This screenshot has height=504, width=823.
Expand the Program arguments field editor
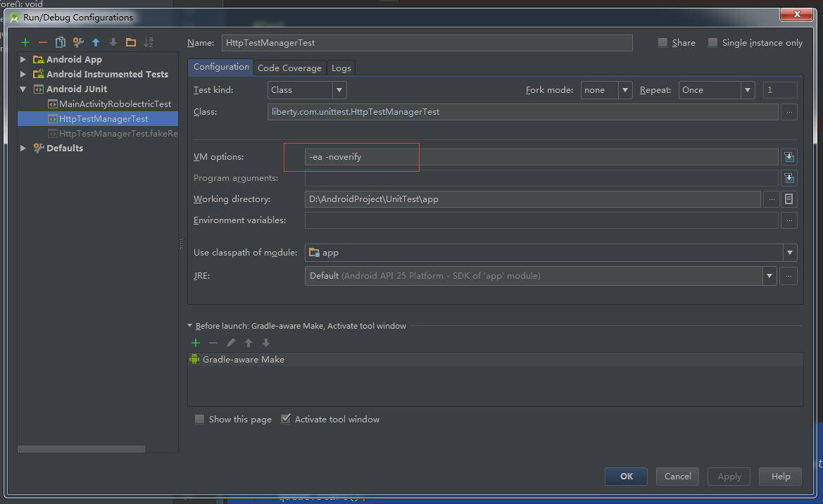(789, 178)
